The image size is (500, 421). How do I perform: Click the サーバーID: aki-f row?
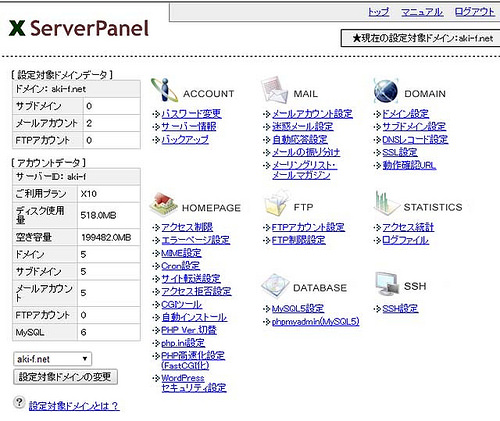point(76,177)
